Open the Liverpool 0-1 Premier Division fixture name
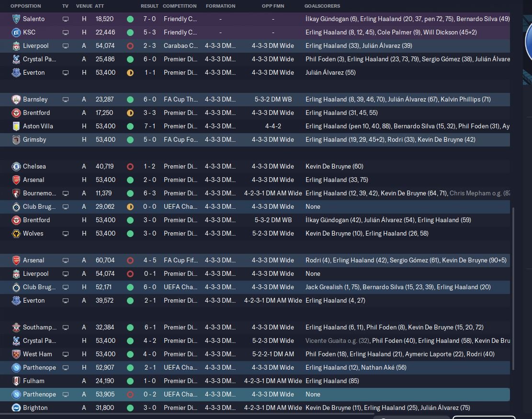 [35, 274]
